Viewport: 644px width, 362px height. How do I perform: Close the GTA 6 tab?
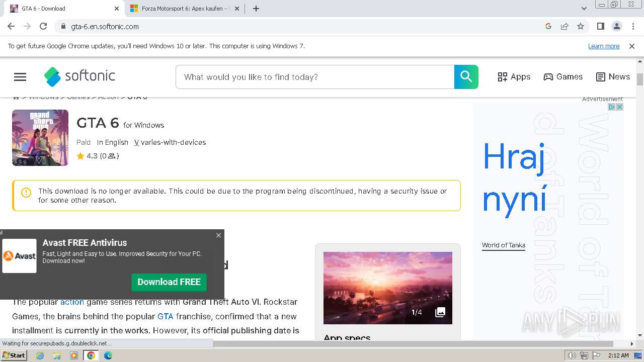pyautogui.click(x=117, y=9)
